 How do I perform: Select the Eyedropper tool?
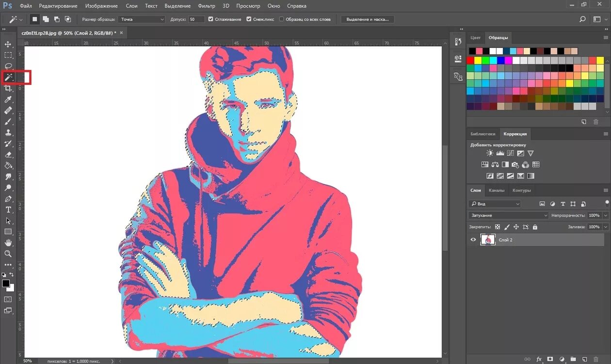(x=8, y=99)
